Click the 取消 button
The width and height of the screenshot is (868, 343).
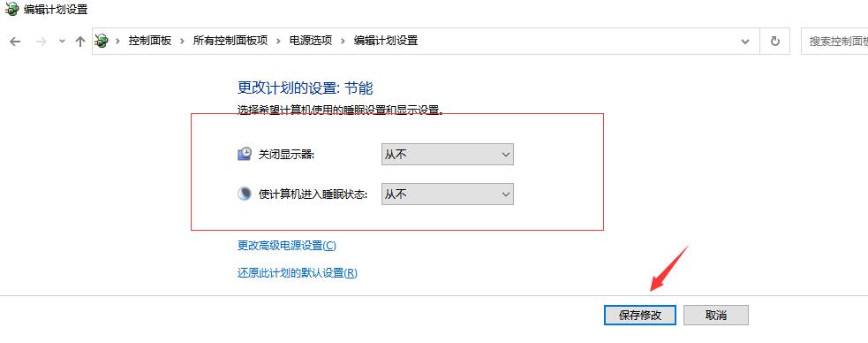[716, 316]
